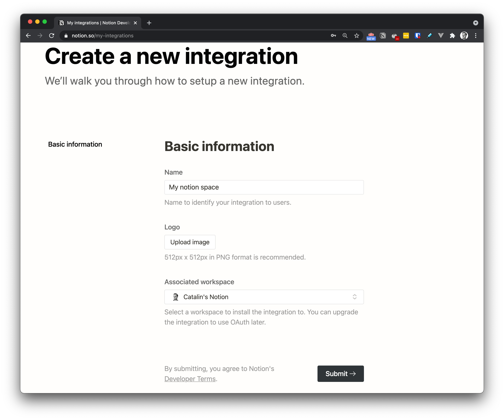This screenshot has height=420, width=504.
Task: Open the Vue devtools extension icon
Action: pyautogui.click(x=441, y=36)
